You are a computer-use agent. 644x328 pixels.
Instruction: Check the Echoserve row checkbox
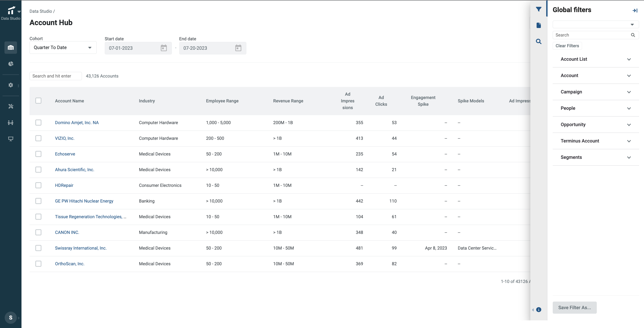38,154
